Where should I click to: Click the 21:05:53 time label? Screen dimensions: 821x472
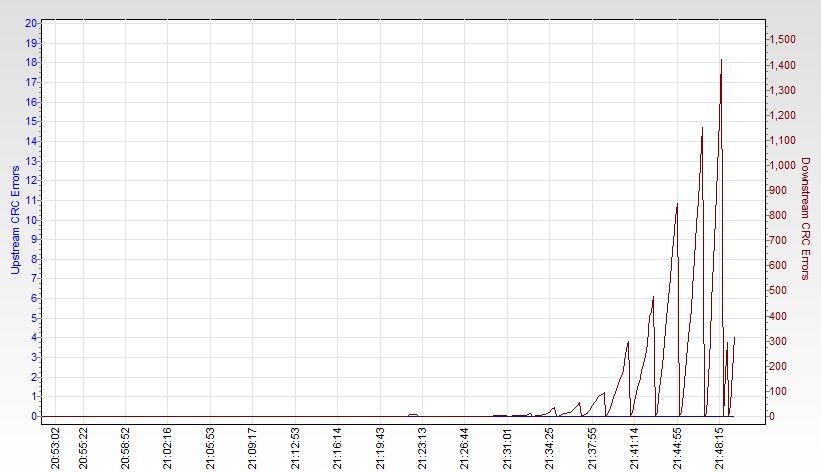(x=210, y=448)
